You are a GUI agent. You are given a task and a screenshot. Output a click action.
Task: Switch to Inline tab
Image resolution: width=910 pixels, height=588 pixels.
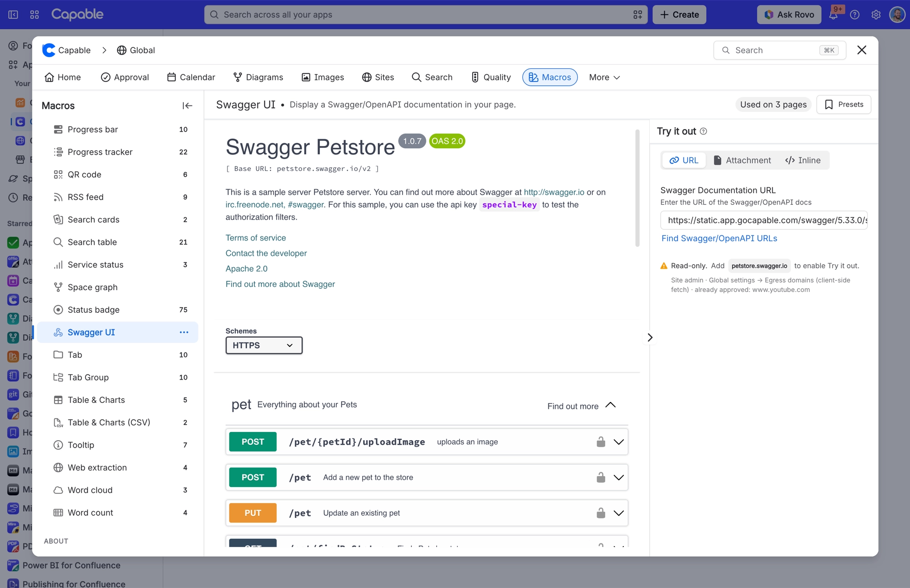click(x=803, y=160)
